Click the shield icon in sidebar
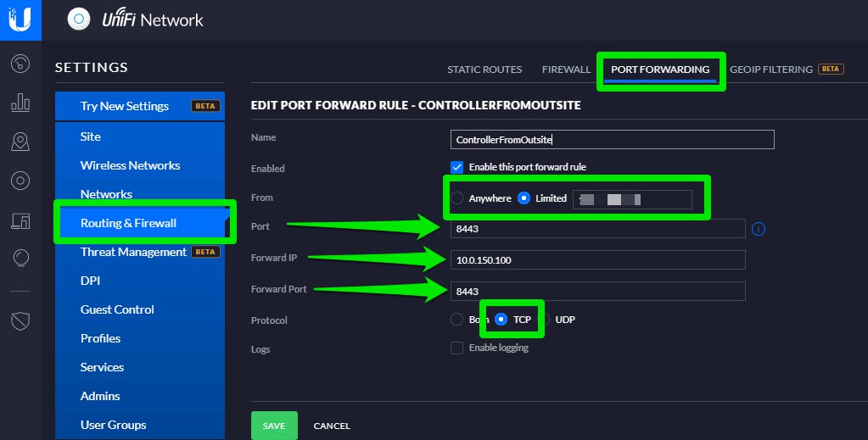The image size is (868, 440). pyautogui.click(x=20, y=320)
